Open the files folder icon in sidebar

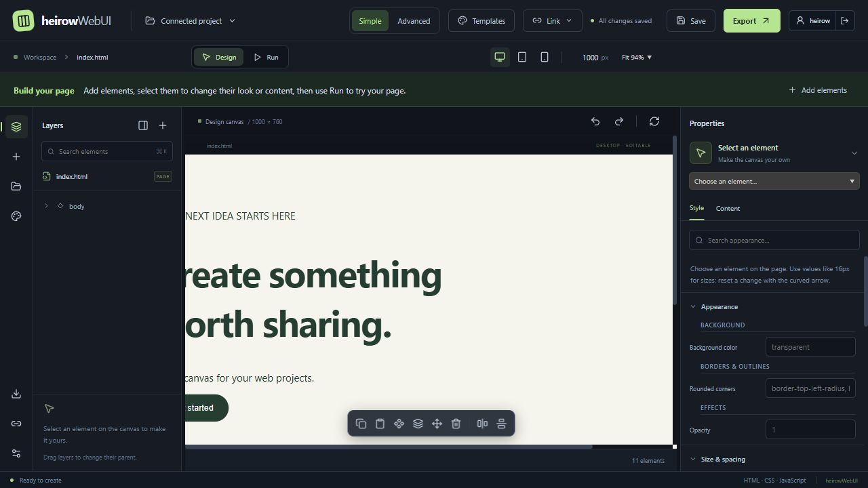point(16,186)
